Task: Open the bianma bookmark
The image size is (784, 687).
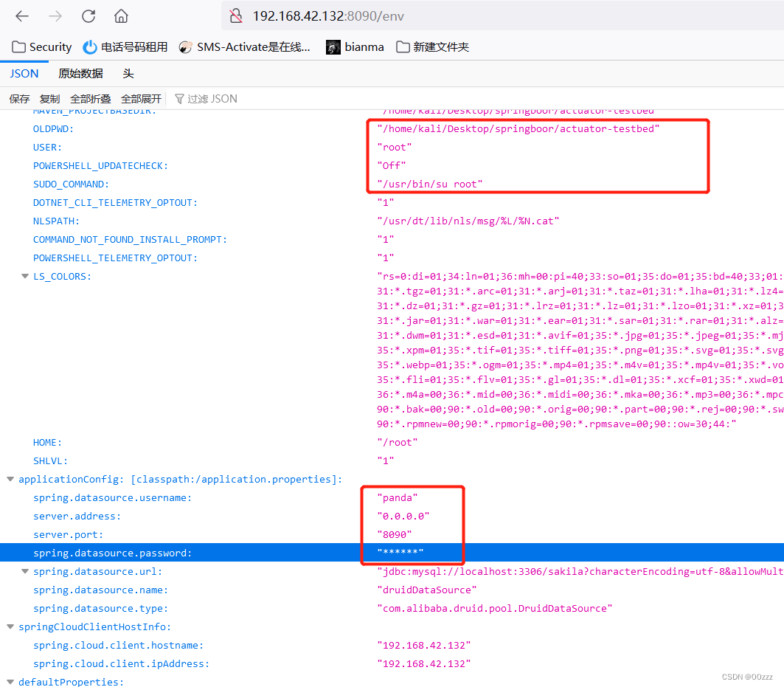Action: click(355, 47)
